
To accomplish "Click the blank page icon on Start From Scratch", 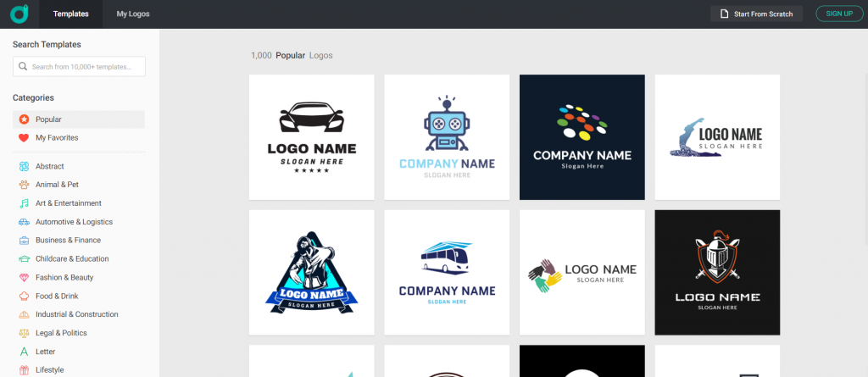I will point(724,14).
